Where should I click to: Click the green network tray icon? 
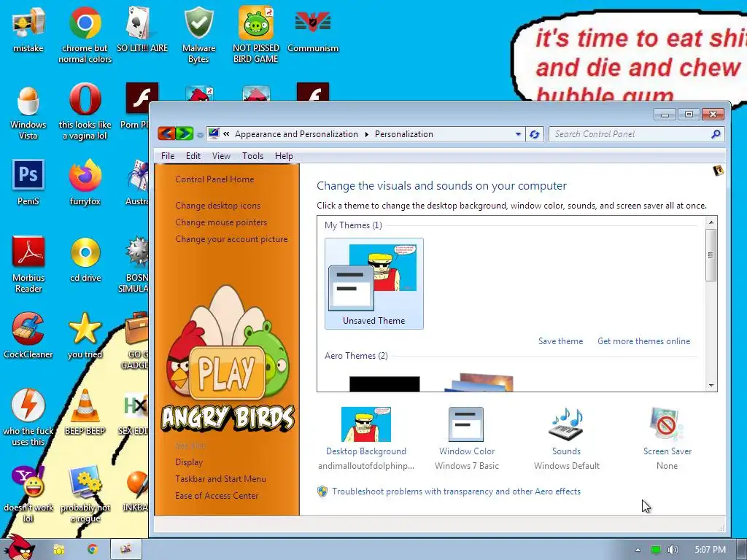[656, 550]
